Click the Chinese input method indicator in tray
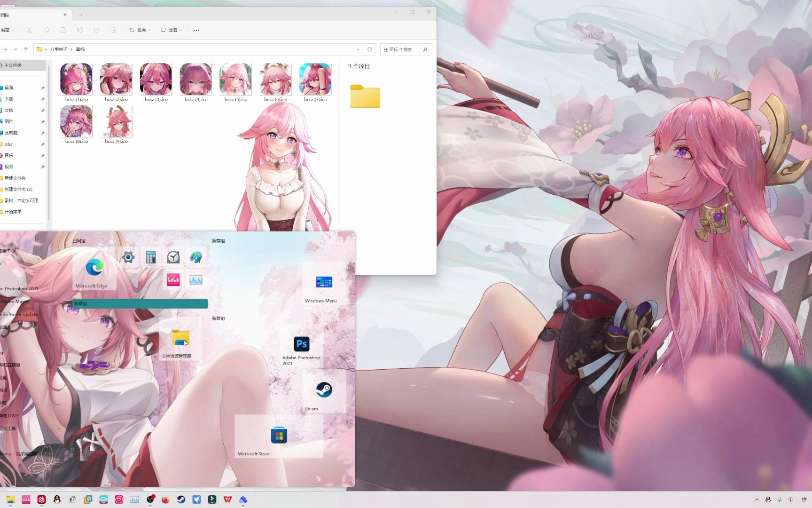812x508 pixels. [791, 500]
